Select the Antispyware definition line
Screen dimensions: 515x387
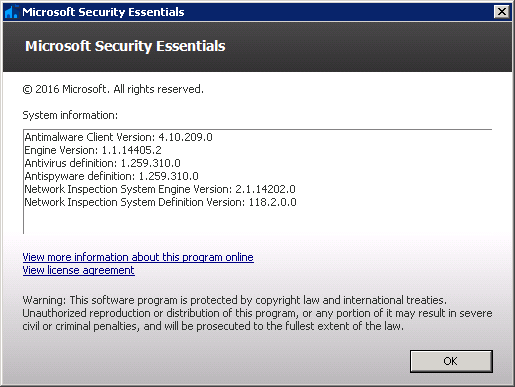click(111, 176)
